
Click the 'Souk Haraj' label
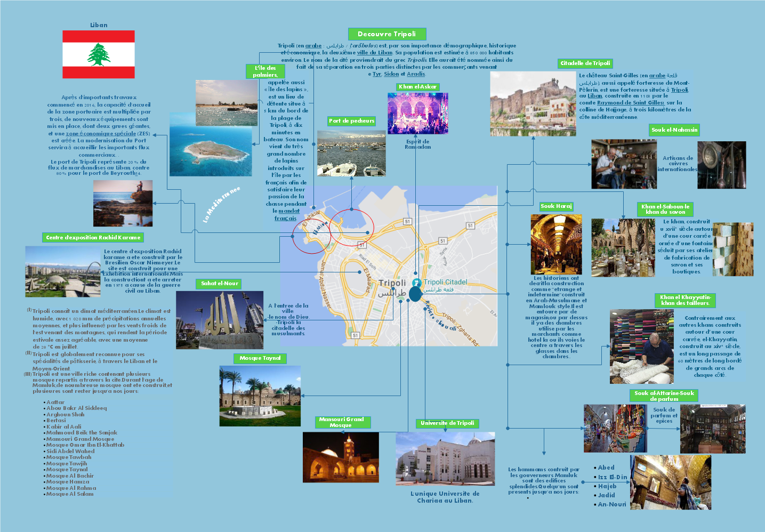[556, 206]
